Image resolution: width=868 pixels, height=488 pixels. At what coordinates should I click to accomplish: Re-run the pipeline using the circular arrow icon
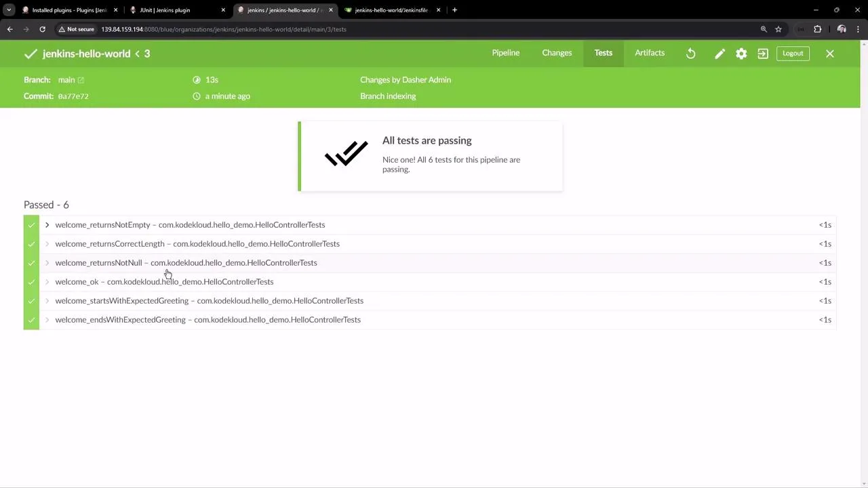690,53
